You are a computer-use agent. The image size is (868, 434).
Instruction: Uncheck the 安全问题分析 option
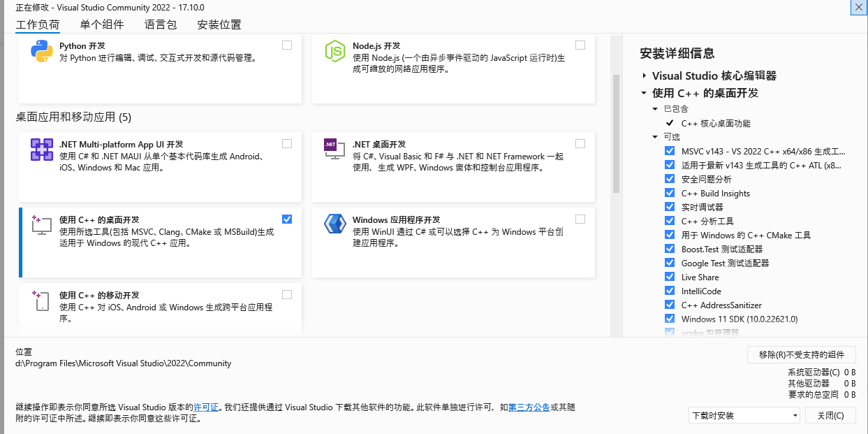(670, 179)
